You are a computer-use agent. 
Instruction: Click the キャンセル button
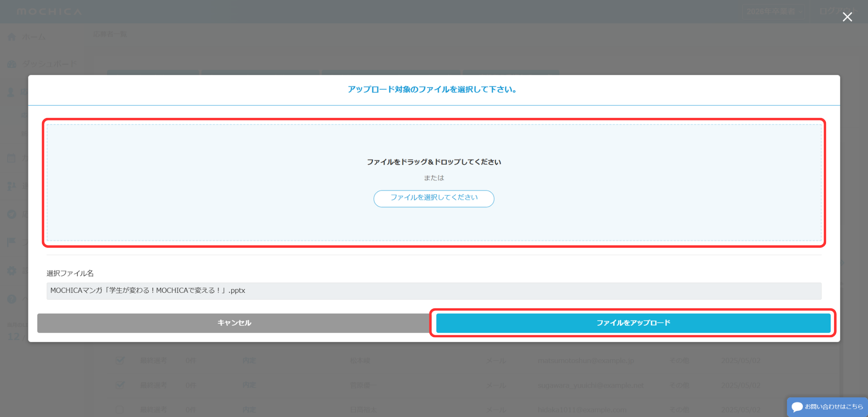tap(234, 323)
